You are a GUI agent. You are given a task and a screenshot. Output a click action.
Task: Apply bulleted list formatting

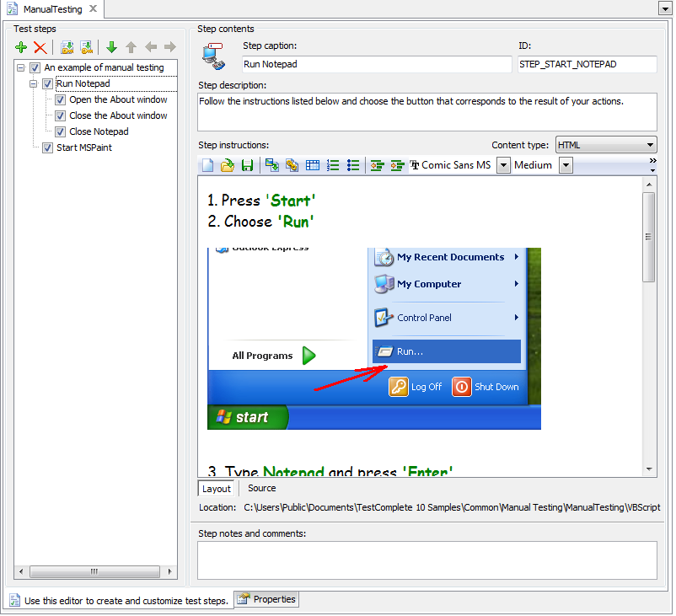353,165
